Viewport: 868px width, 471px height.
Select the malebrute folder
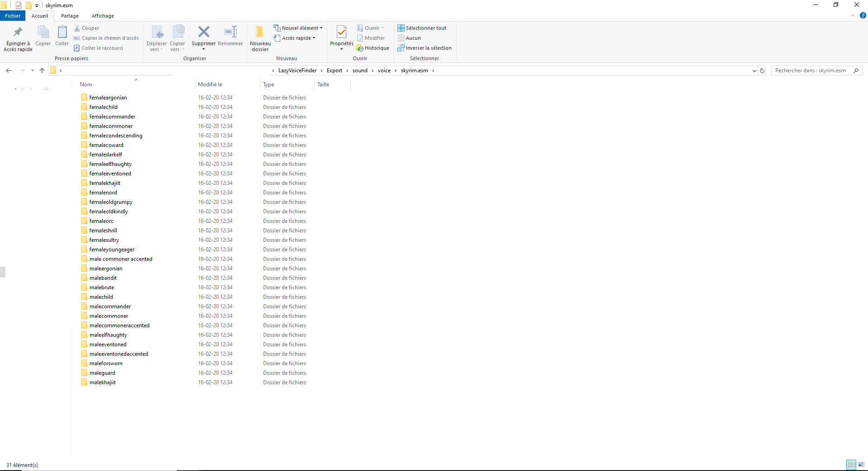coord(102,287)
